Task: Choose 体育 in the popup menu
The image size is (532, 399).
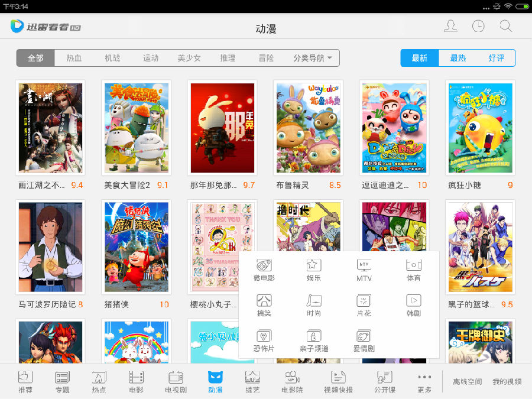Action: pyautogui.click(x=414, y=270)
